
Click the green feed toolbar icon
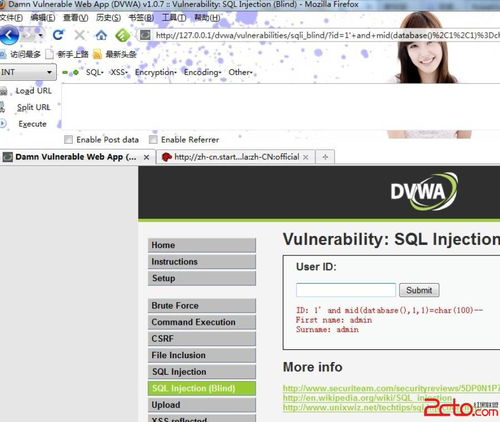tap(122, 35)
